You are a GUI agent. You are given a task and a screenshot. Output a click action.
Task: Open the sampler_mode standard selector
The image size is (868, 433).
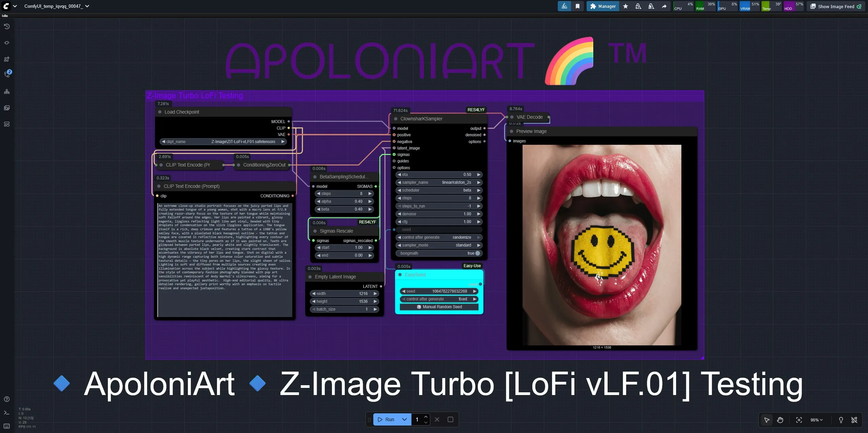coord(439,245)
